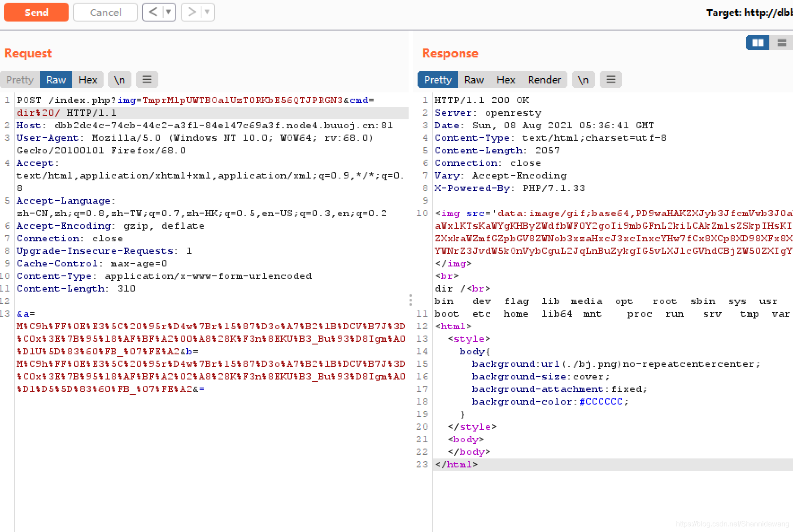Click the background-size:cover line
This screenshot has height=532, width=793.
[x=540, y=376]
